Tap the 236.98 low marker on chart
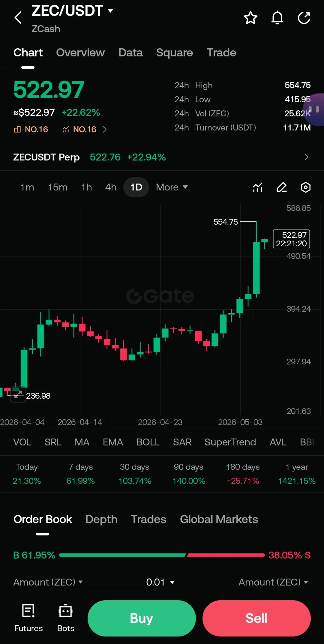Viewport: 324px width, 644px height. point(38,396)
